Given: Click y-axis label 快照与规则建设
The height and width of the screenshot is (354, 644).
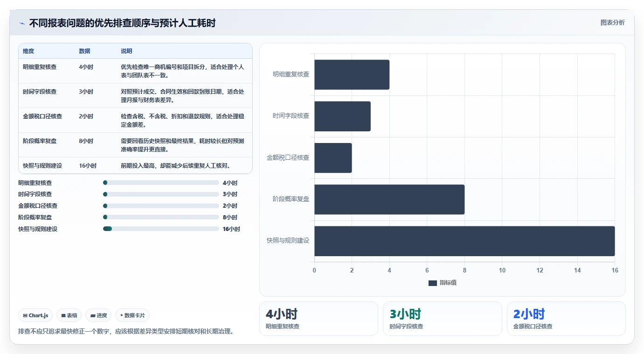Looking at the screenshot, I should pos(288,241).
